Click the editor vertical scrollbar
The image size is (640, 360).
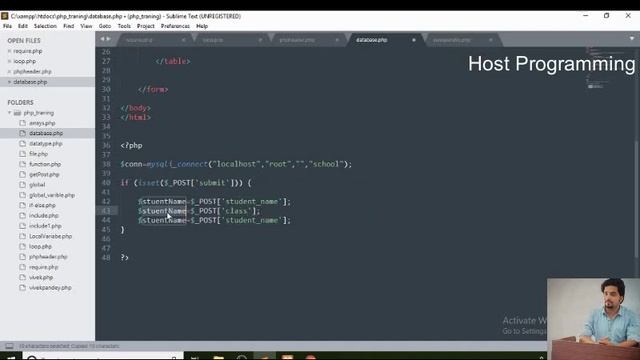pyautogui.click(x=636, y=199)
